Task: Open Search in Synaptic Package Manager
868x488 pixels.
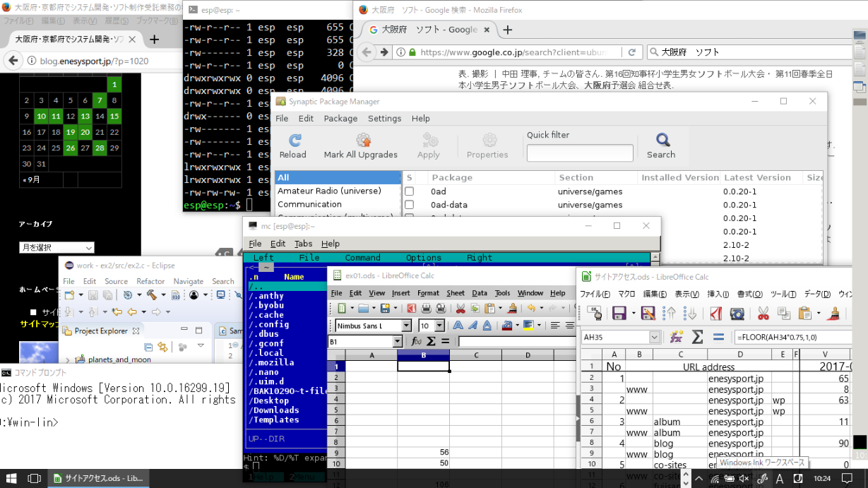Action: pyautogui.click(x=661, y=146)
